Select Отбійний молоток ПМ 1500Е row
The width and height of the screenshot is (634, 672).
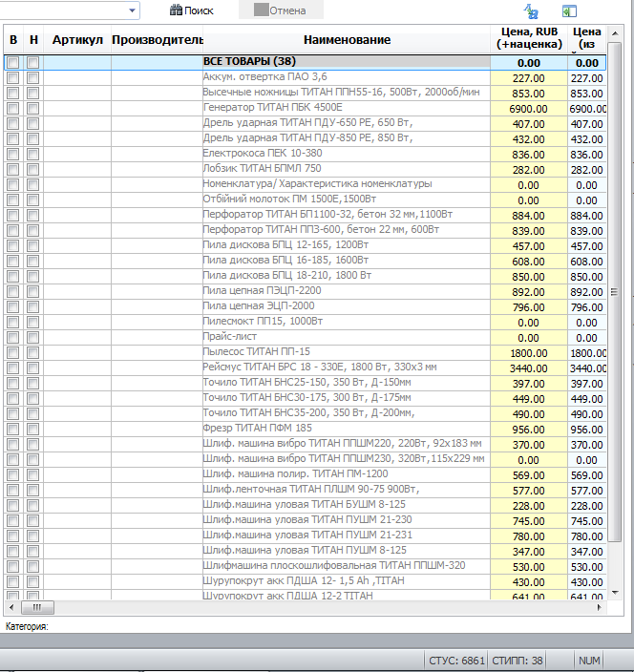pos(305,200)
